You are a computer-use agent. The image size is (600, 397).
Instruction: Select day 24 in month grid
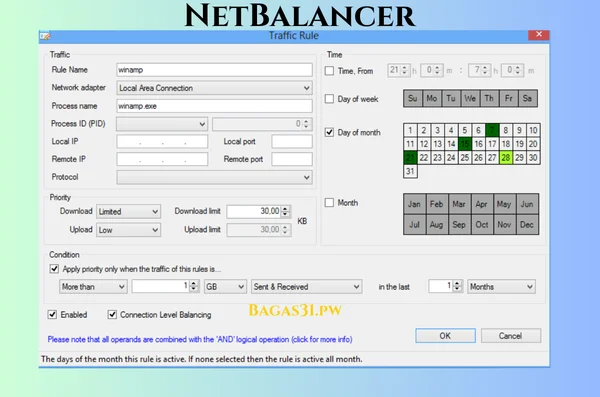[451, 158]
